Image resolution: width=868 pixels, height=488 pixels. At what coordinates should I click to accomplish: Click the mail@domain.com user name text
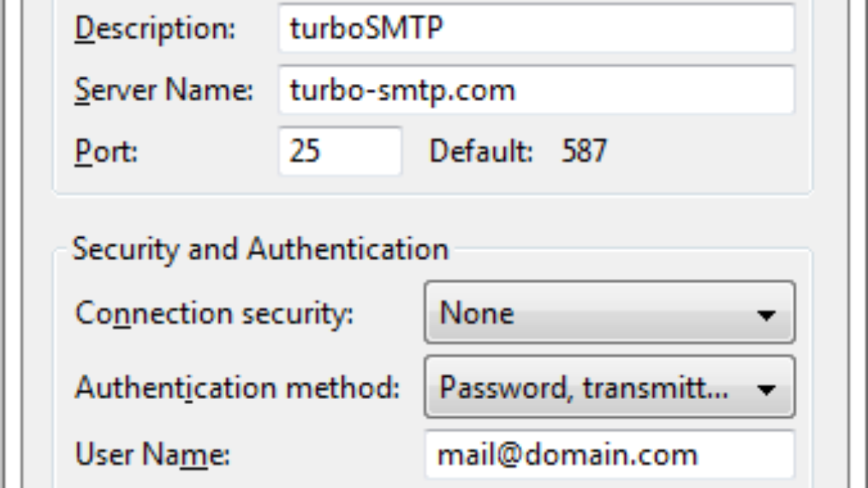tap(568, 455)
